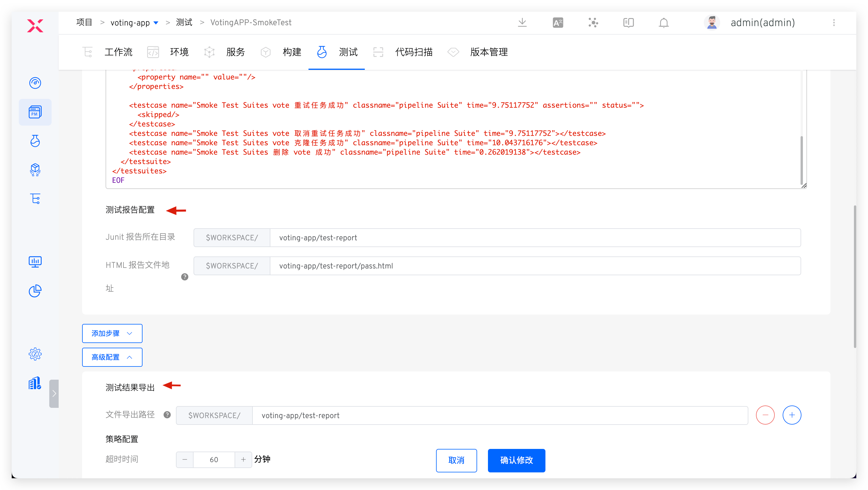Click help icon beside 文件导出路径

pos(167,415)
